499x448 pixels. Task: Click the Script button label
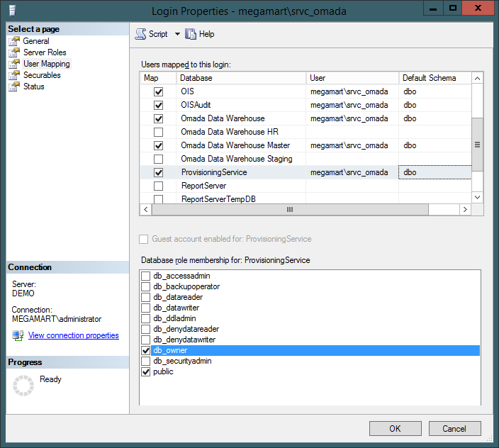coord(158,34)
